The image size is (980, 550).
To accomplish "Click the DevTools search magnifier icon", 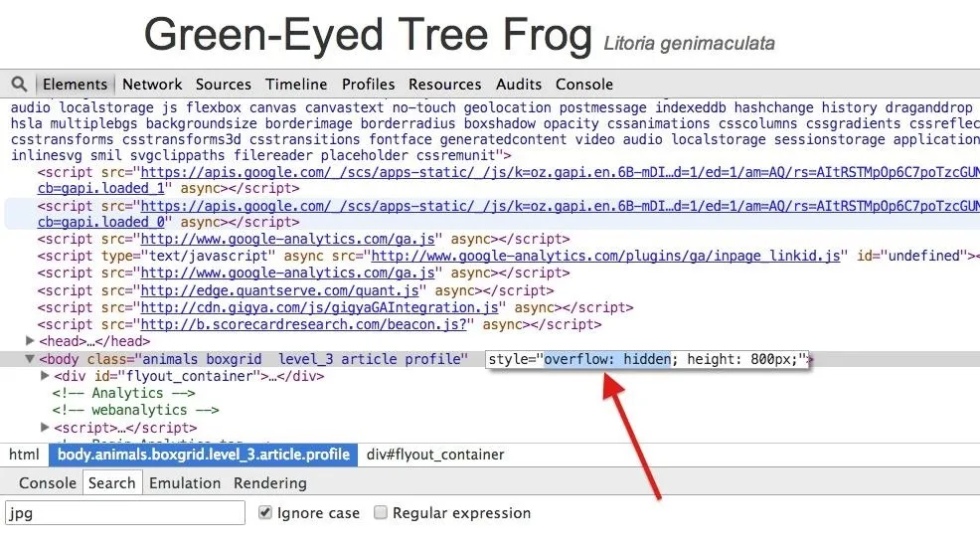I will point(19,84).
